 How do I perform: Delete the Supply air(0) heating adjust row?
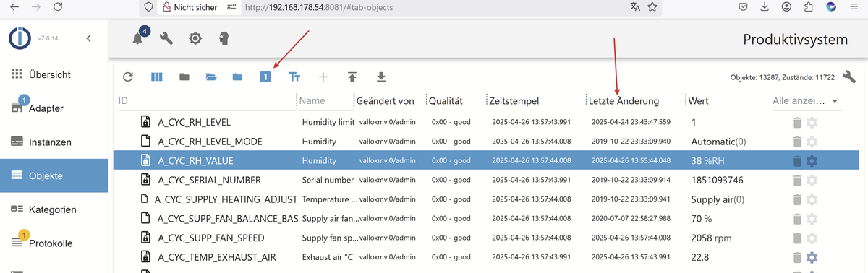pos(796,199)
